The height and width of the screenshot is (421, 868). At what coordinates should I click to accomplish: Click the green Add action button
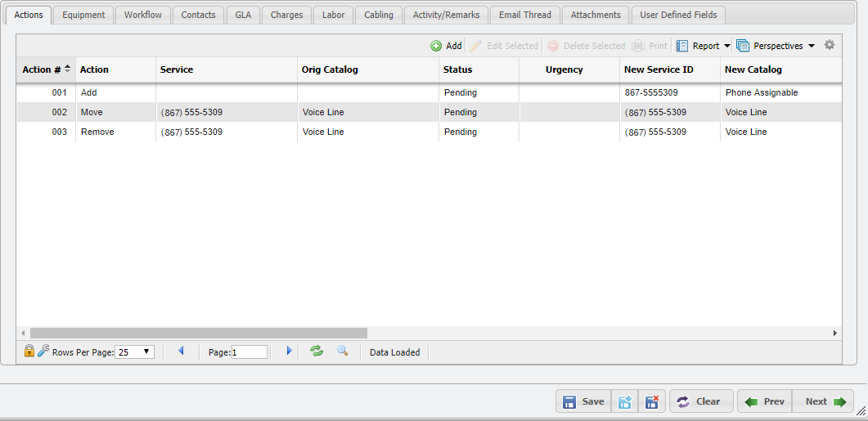pos(446,46)
